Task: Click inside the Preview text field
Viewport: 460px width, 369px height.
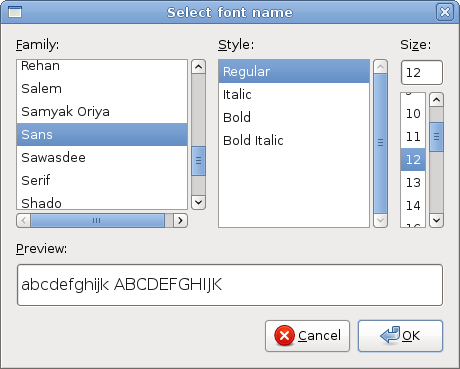Action: tap(230, 285)
